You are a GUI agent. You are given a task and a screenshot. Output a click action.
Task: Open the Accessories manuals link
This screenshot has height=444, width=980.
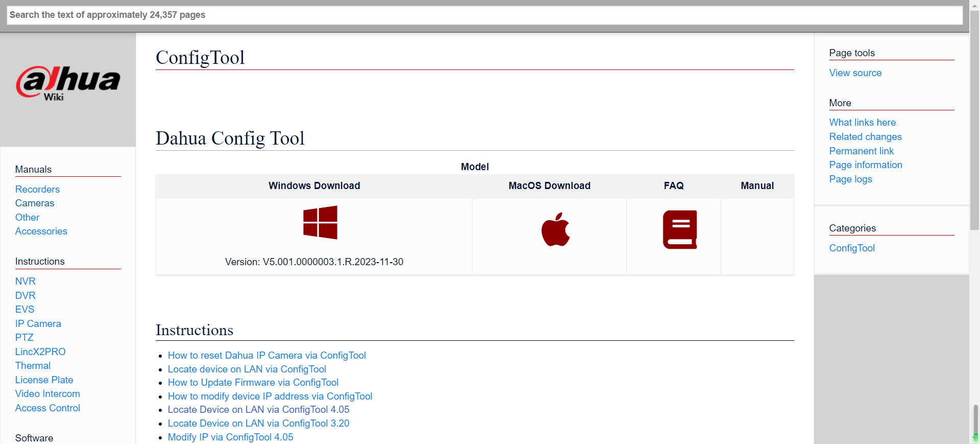(41, 231)
